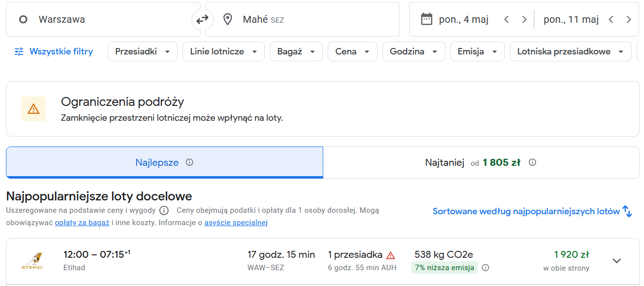Click the 17 godz. 15 min duration
This screenshot has height=286, width=644.
click(x=281, y=255)
